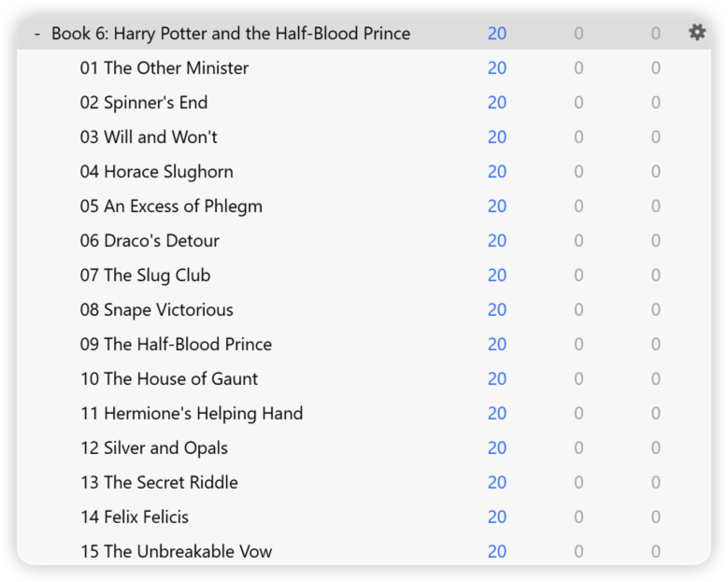Select 11 Hermione's Helping Hand
The image size is (728, 582).
point(192,413)
